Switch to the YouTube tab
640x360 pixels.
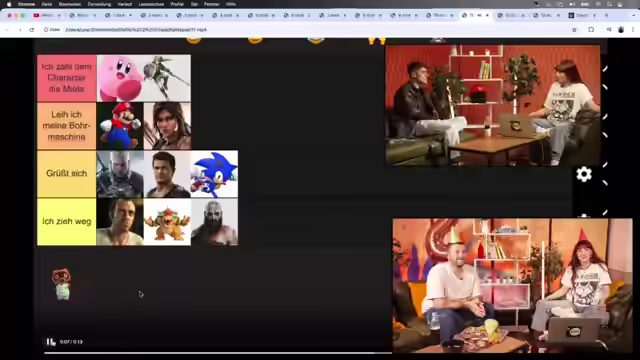coord(46,15)
